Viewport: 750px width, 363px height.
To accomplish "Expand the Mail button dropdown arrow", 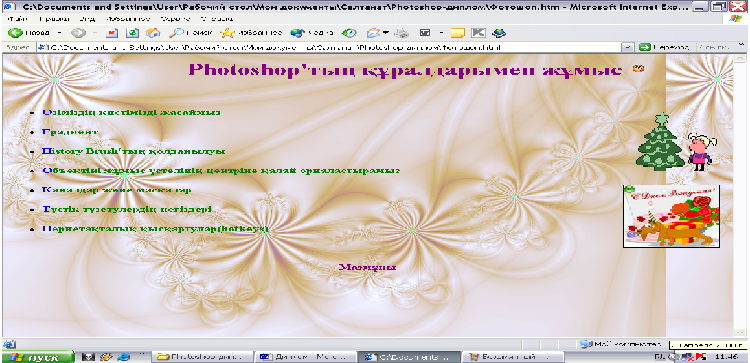I will (385, 33).
